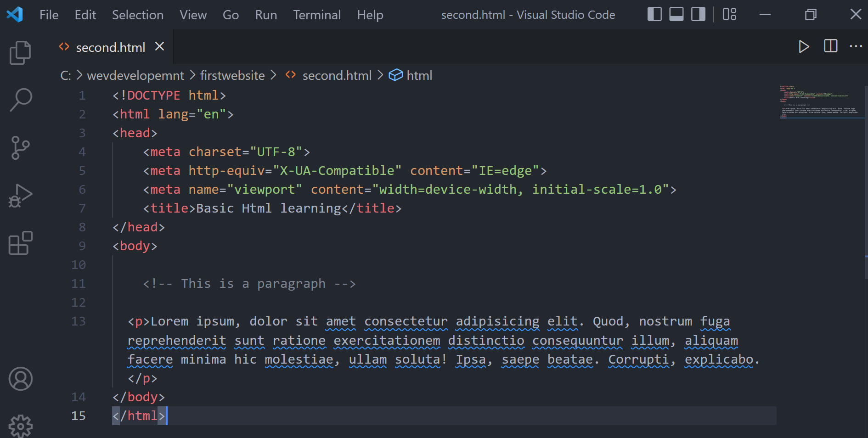This screenshot has height=438, width=868.
Task: Close the second.html tab
Action: click(159, 46)
